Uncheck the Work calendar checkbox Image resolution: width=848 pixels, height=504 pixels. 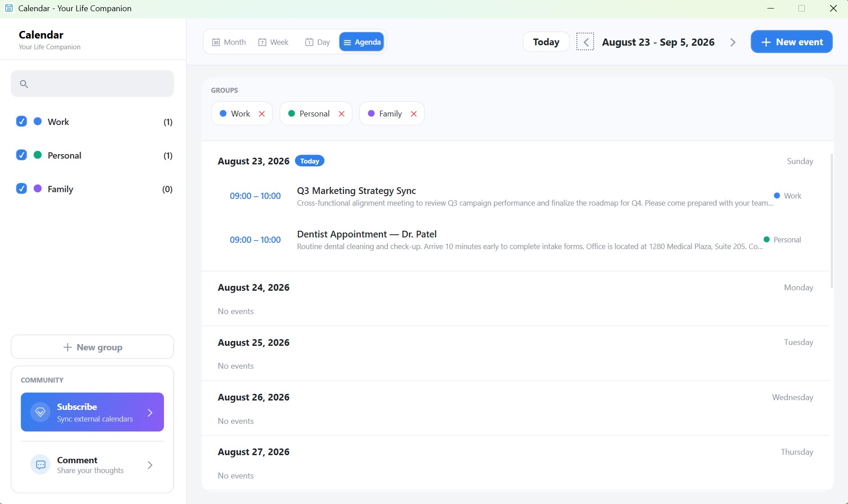(x=22, y=121)
